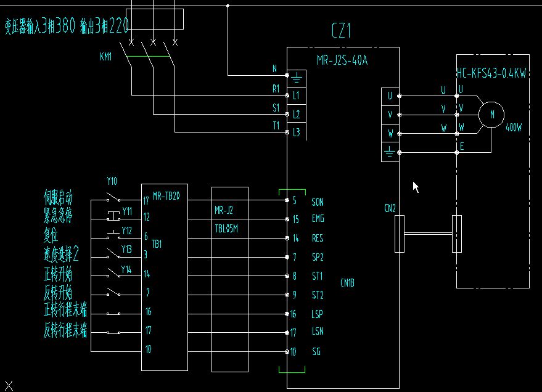This screenshot has height=392, width=542.
Task: Select the EMG terminal label
Action: (318, 219)
